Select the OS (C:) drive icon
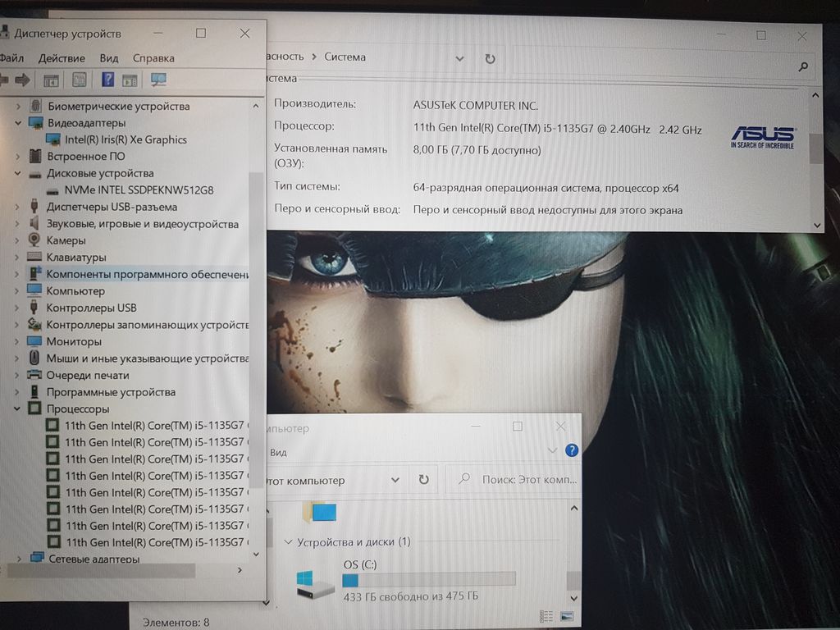The image size is (840, 630). (x=316, y=583)
